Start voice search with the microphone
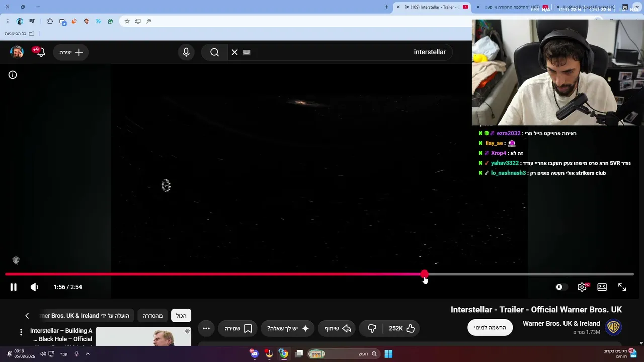 [186, 52]
